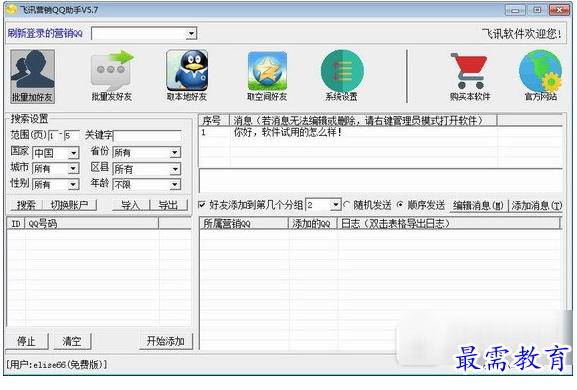Image resolution: width=577 pixels, height=390 pixels.
Task: Open the 年龄 dropdown showing 不限
Action: pos(175,184)
